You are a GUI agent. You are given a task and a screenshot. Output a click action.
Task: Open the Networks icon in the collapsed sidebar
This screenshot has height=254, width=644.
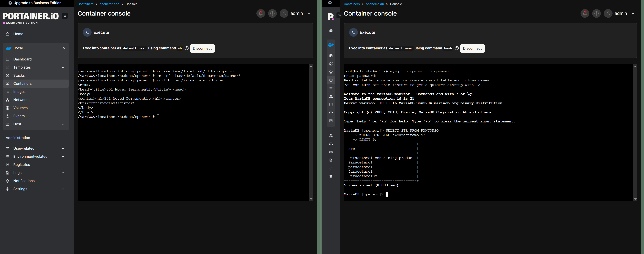[331, 96]
